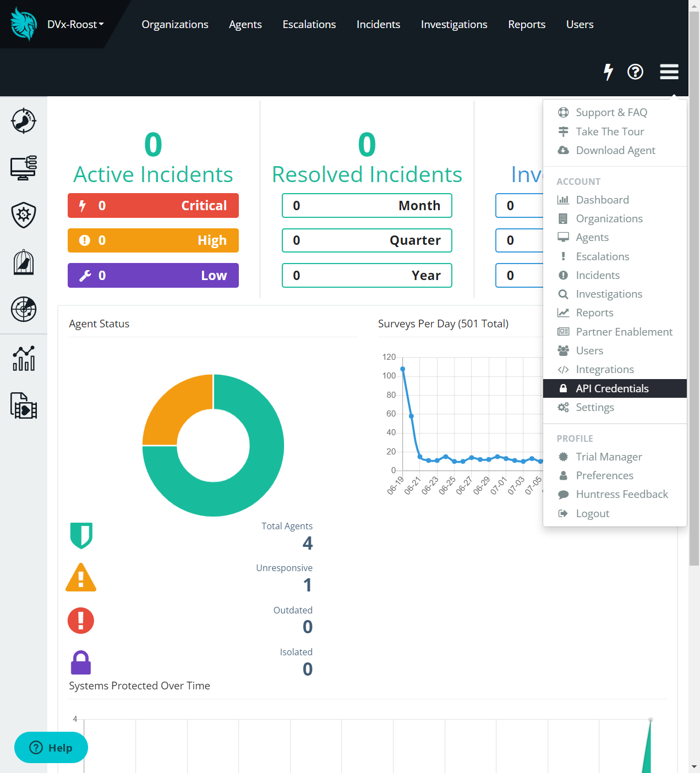
Task: Open the footprint icon in left sidebar
Action: [24, 120]
